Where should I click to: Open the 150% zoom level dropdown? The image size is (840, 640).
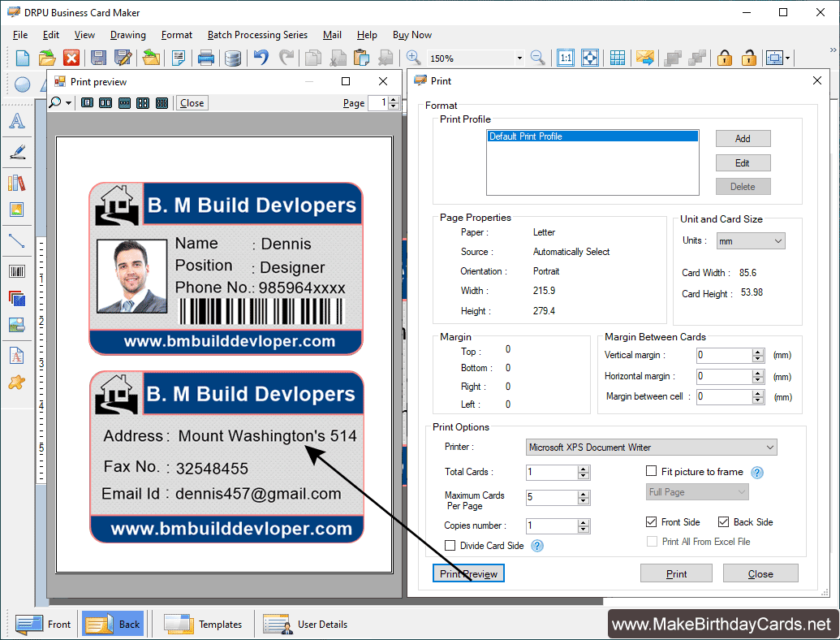pos(519,58)
